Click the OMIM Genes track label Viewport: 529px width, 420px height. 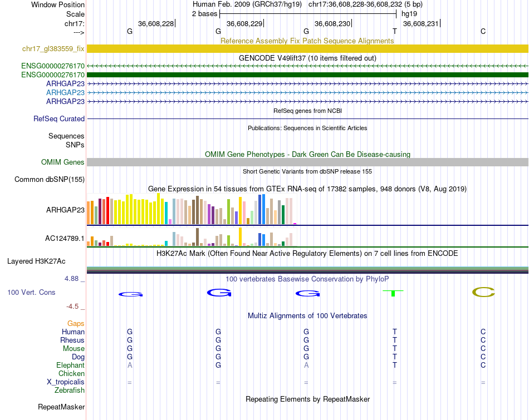pyautogui.click(x=63, y=162)
